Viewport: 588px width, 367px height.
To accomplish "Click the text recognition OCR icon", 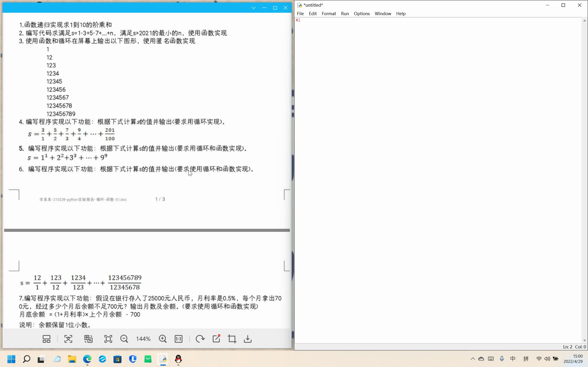I will [68, 339].
